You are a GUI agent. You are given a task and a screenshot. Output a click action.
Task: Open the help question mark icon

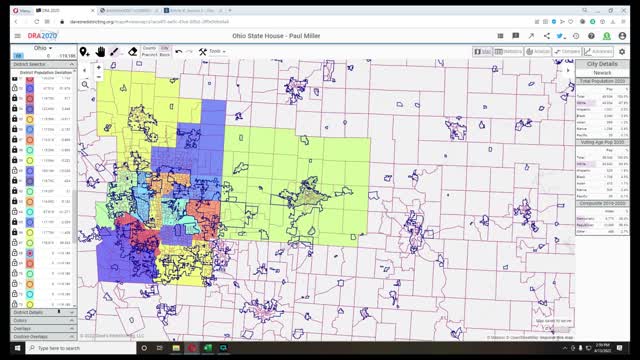tap(591, 36)
